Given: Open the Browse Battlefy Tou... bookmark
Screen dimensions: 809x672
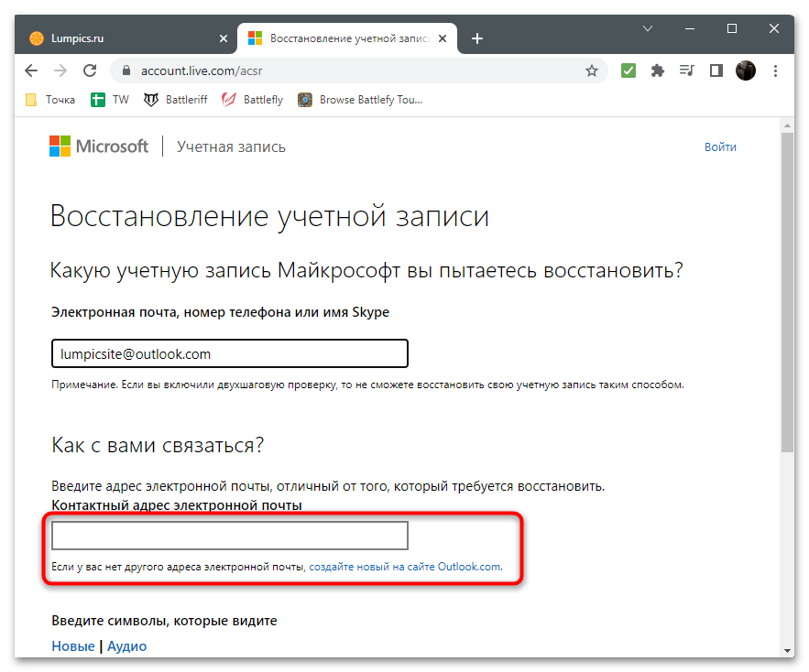Looking at the screenshot, I should coord(360,100).
